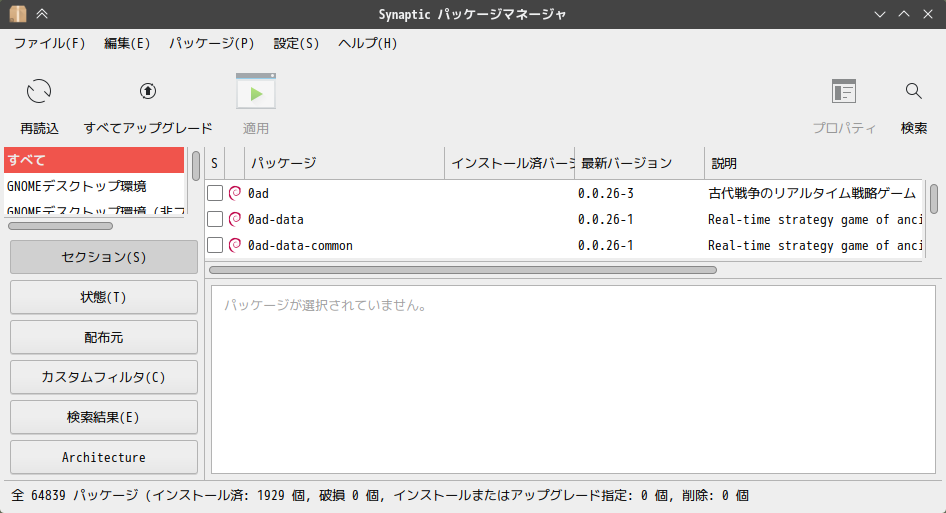Close the Synaptic window
The width and height of the screenshot is (946, 513).
point(928,14)
